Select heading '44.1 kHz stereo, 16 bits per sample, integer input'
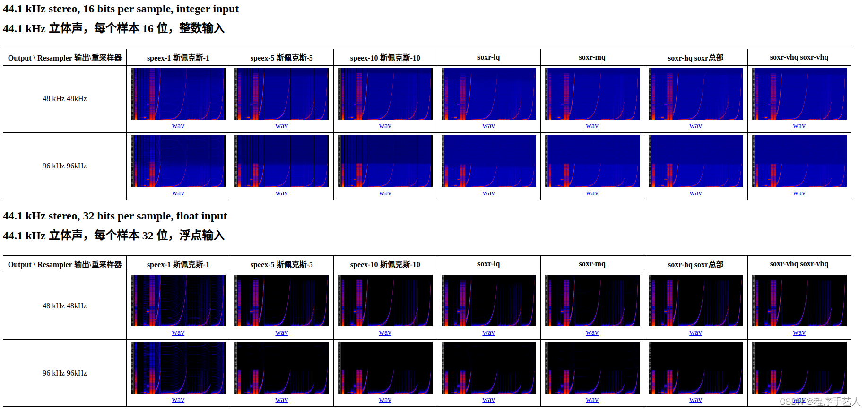868x411 pixels. [121, 9]
